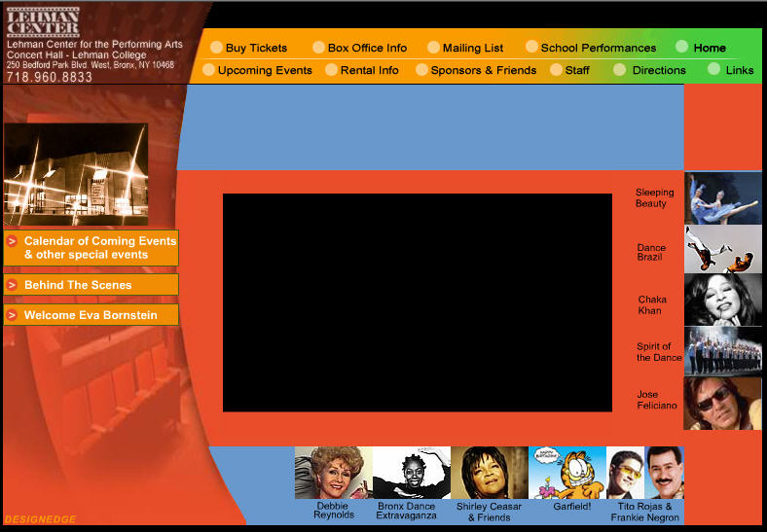Click the bullet circle beside Rental Info

[331, 70]
